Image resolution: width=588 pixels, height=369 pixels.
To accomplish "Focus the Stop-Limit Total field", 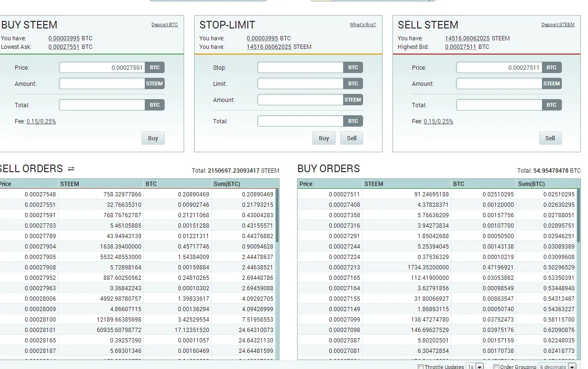I will tap(300, 121).
